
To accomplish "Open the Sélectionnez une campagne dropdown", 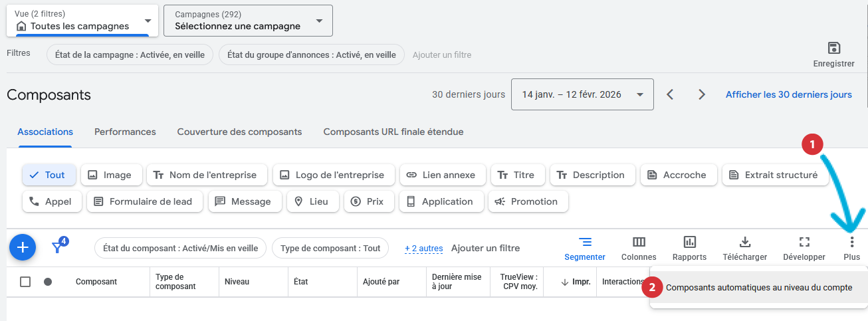I will 248,21.
